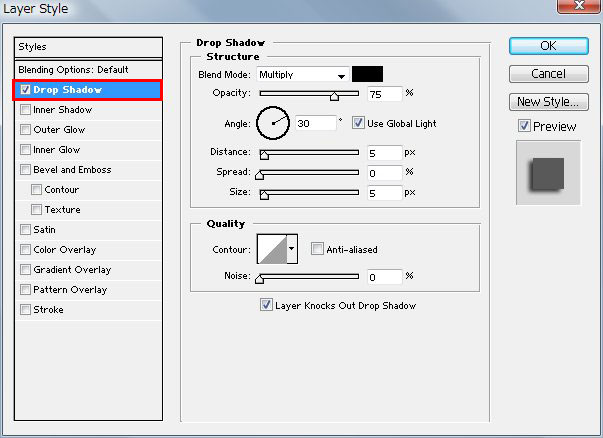603x438 pixels.
Task: Check the Bevel and Emboss box
Action: click(x=25, y=170)
